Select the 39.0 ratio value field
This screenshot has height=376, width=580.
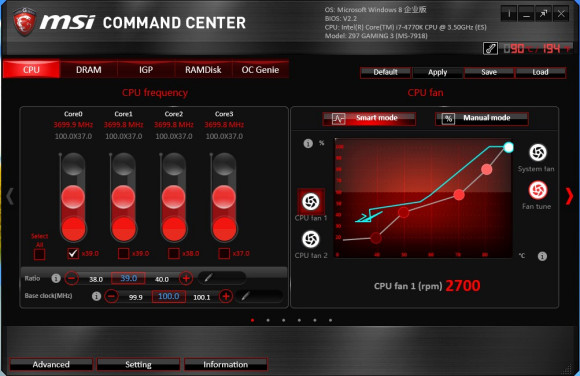[x=128, y=278]
